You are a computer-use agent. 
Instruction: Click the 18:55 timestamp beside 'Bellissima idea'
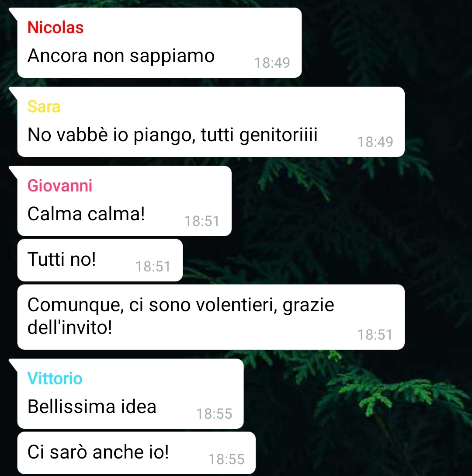click(x=214, y=414)
